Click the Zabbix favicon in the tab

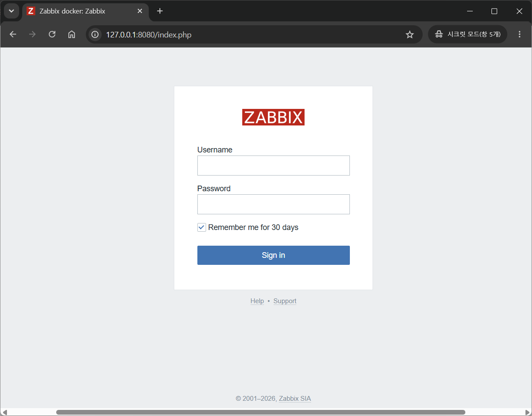point(31,11)
